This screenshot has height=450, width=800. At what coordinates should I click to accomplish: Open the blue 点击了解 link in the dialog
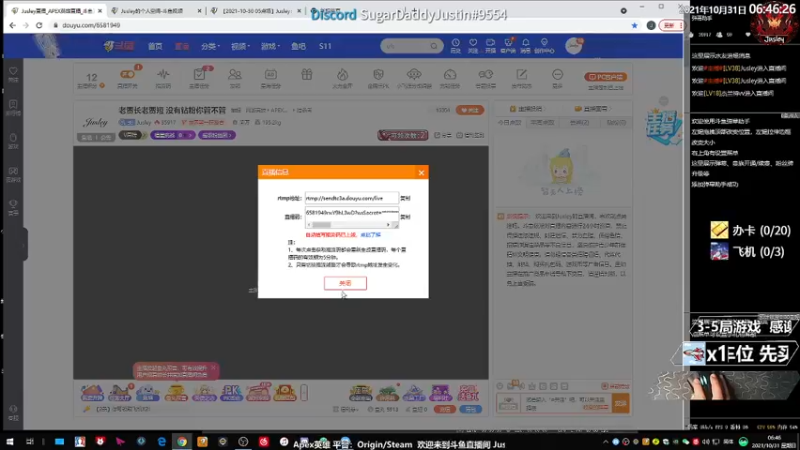(370, 235)
